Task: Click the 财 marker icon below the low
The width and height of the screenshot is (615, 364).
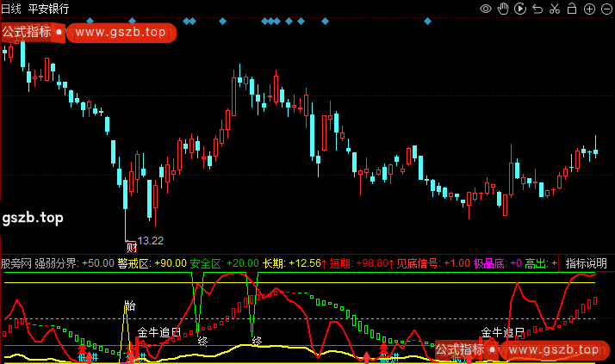Action: pos(131,245)
